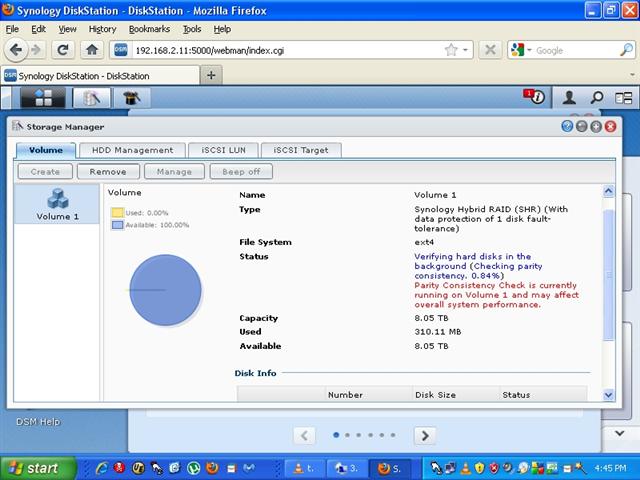Open the VLC cone taskbar window
This screenshot has width=640, height=480.
coord(304,469)
